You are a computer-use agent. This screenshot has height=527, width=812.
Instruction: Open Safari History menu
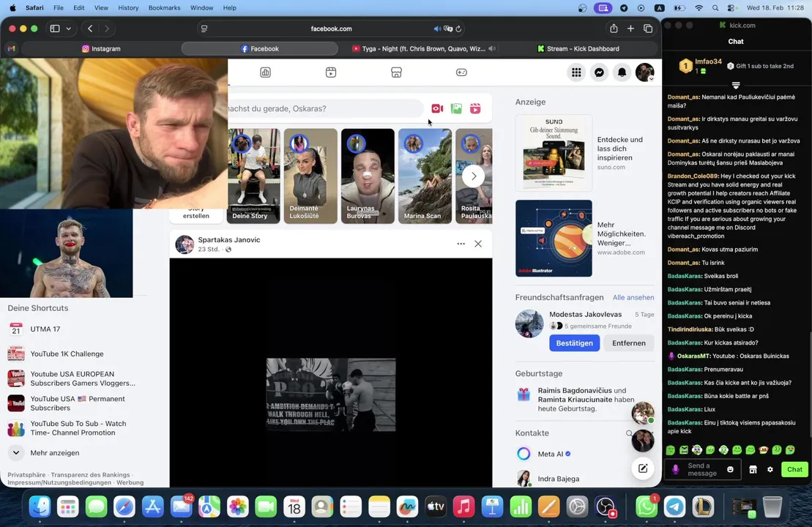[x=128, y=8]
